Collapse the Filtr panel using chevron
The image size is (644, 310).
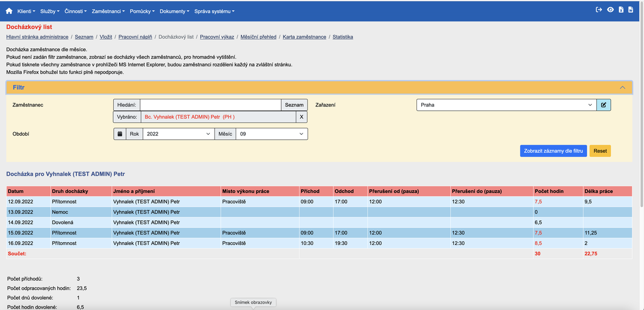click(x=622, y=87)
